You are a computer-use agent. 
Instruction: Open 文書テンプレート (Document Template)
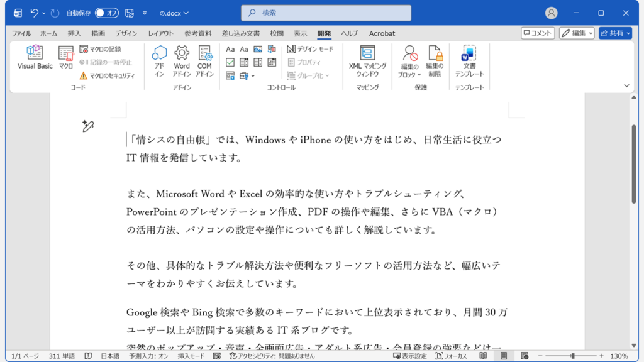(x=468, y=60)
